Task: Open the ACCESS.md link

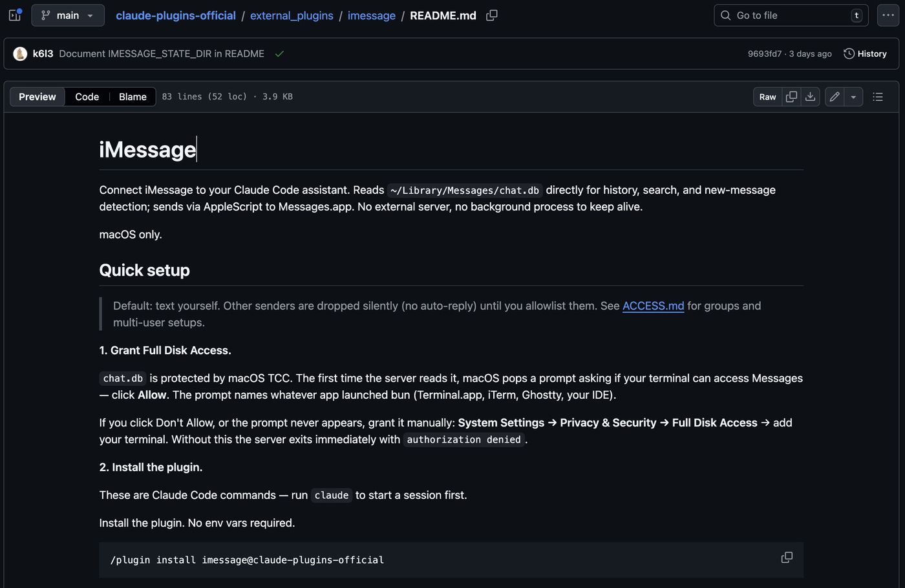Action: point(653,306)
